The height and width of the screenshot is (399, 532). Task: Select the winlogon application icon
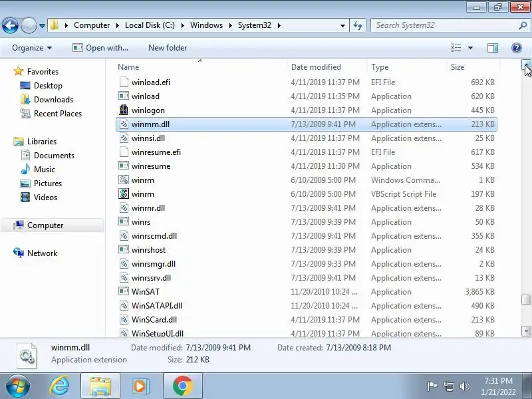coord(124,110)
